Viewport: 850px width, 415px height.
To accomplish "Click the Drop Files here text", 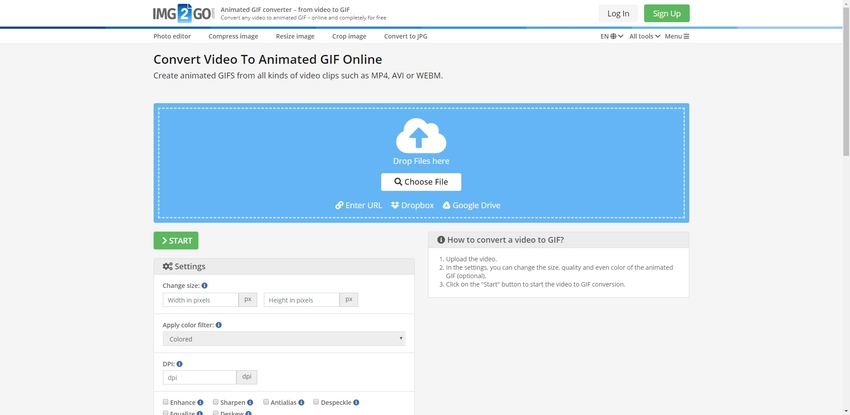I will click(421, 161).
